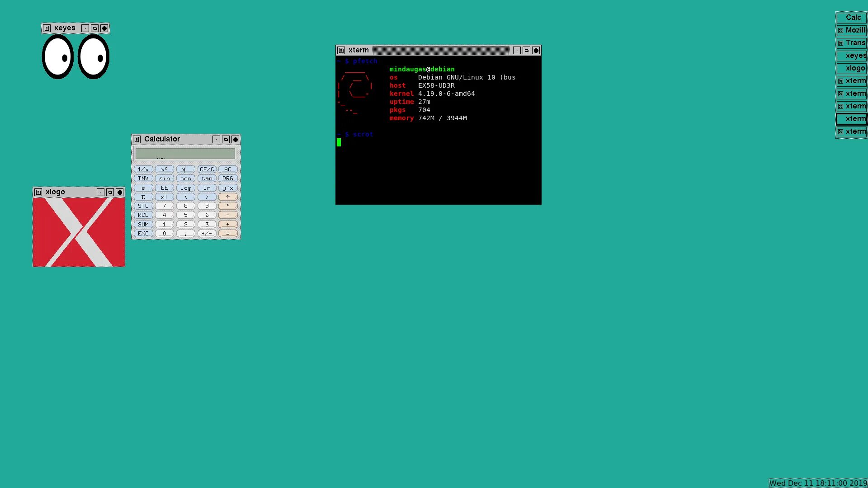This screenshot has width=868, height=488.
Task: Select xlogo entry in window list
Action: [x=852, y=68]
